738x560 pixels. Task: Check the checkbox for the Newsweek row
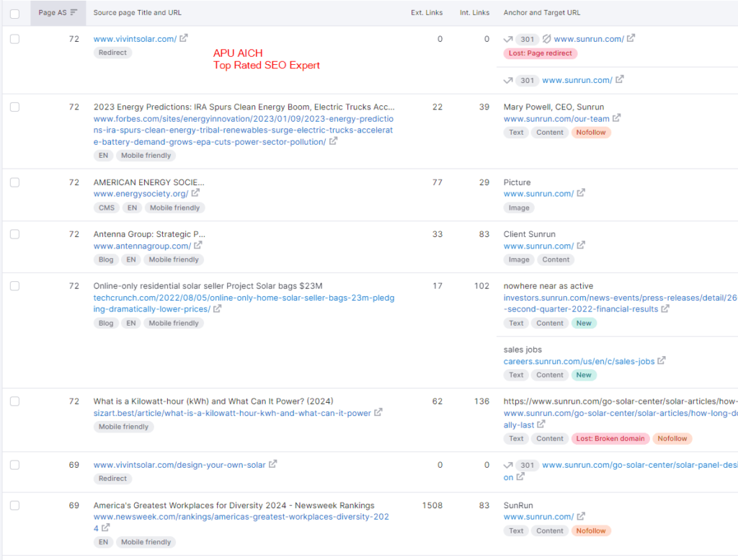14,505
